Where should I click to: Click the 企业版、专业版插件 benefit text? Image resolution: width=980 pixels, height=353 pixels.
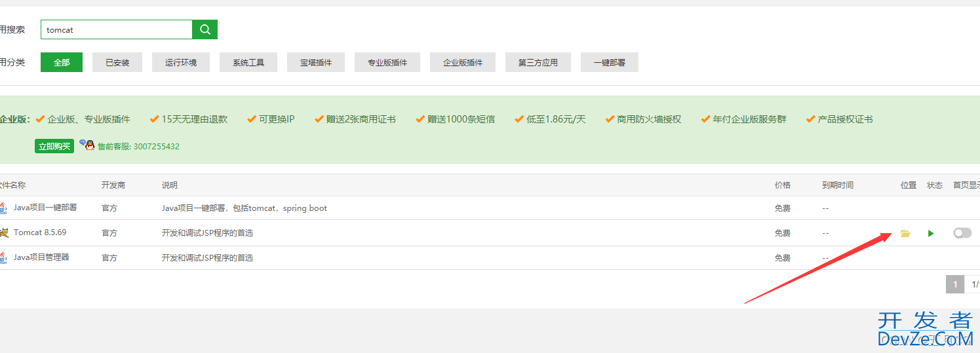coord(88,119)
